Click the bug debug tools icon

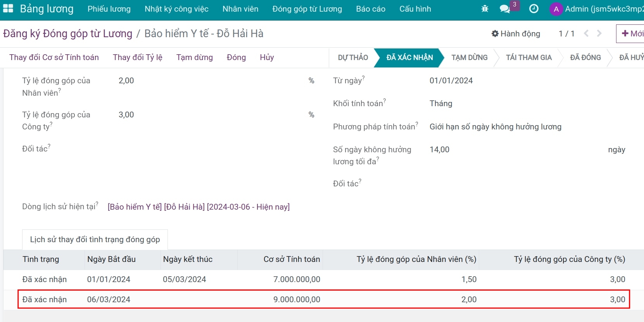[485, 9]
